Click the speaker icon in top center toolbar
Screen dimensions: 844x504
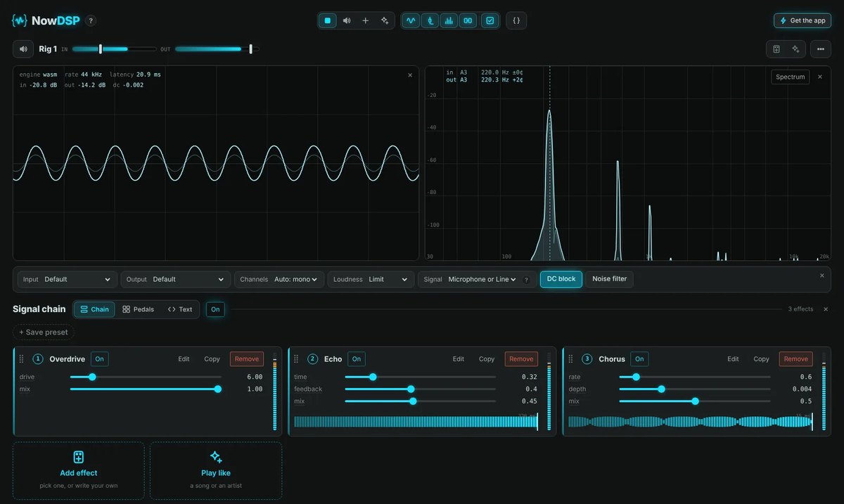point(347,20)
